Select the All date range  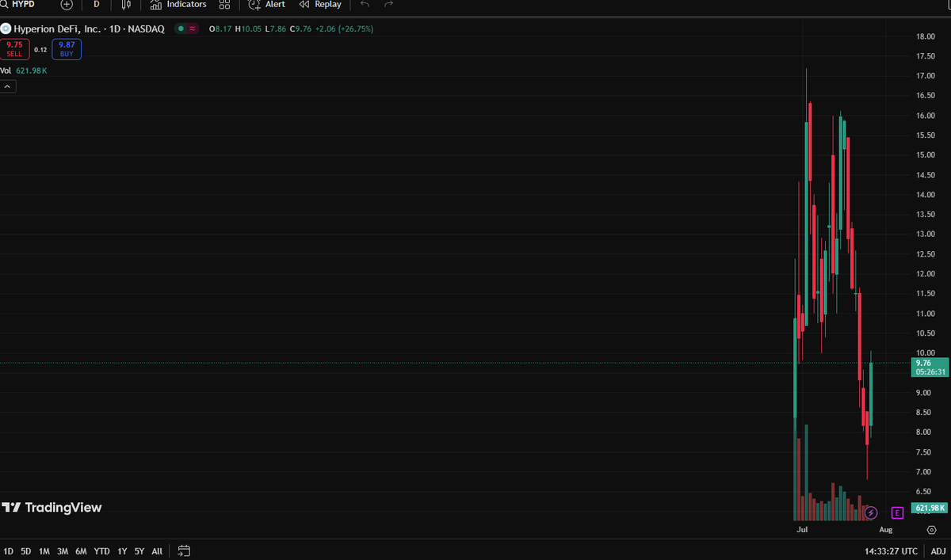157,550
